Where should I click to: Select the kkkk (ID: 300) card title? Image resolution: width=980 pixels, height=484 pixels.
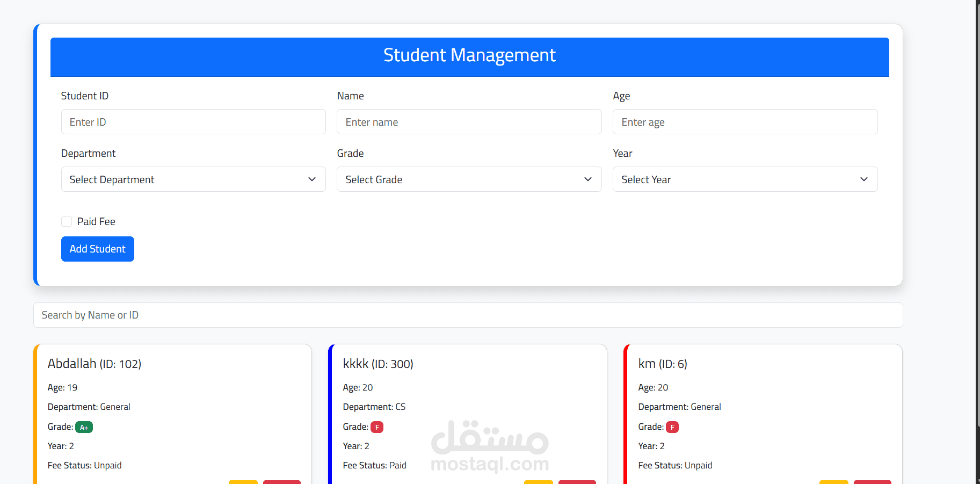378,364
